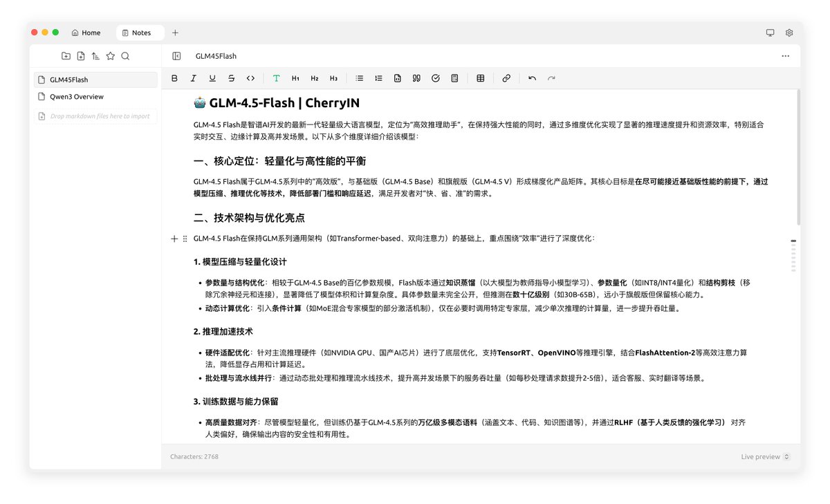Viewport: 830px width, 504px height.
Task: Click the block drag handle beside paragraph
Action: 185,239
